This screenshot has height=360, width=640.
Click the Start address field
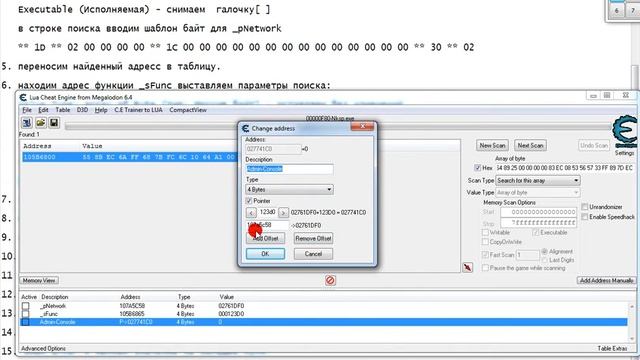pyautogui.click(x=538, y=212)
